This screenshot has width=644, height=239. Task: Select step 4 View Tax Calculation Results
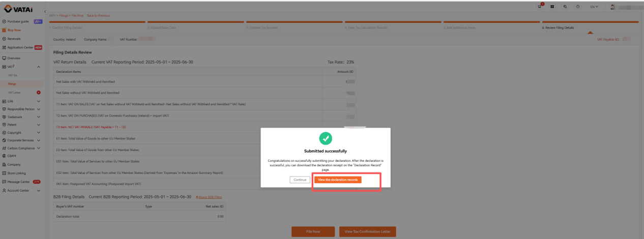(x=366, y=27)
